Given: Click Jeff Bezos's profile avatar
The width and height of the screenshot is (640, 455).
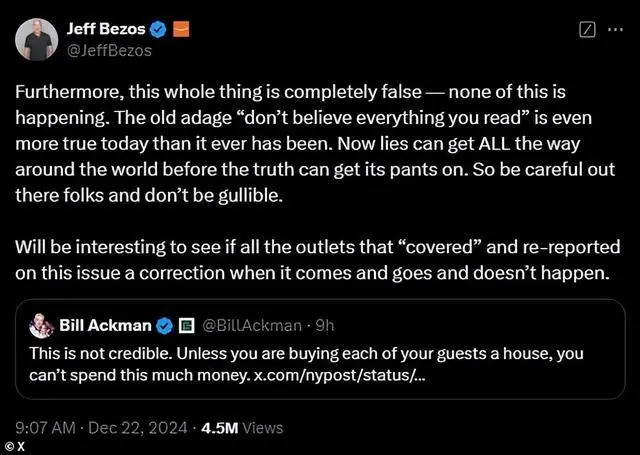Looking at the screenshot, I should [x=35, y=37].
